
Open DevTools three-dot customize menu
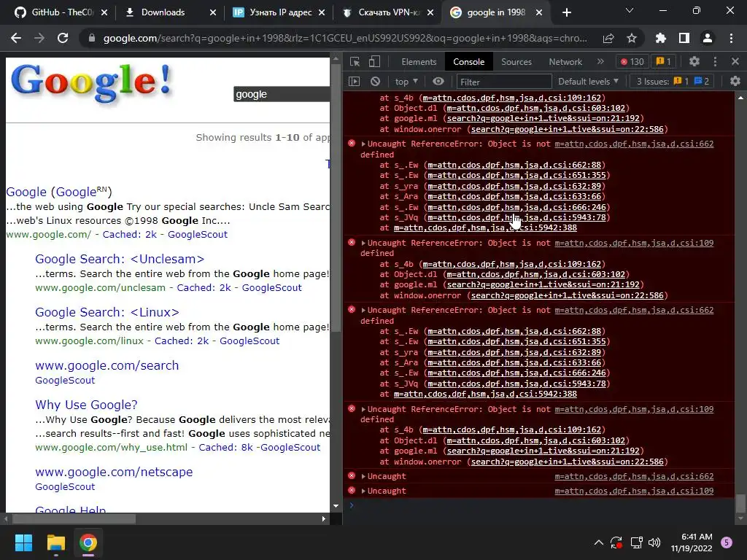point(715,61)
